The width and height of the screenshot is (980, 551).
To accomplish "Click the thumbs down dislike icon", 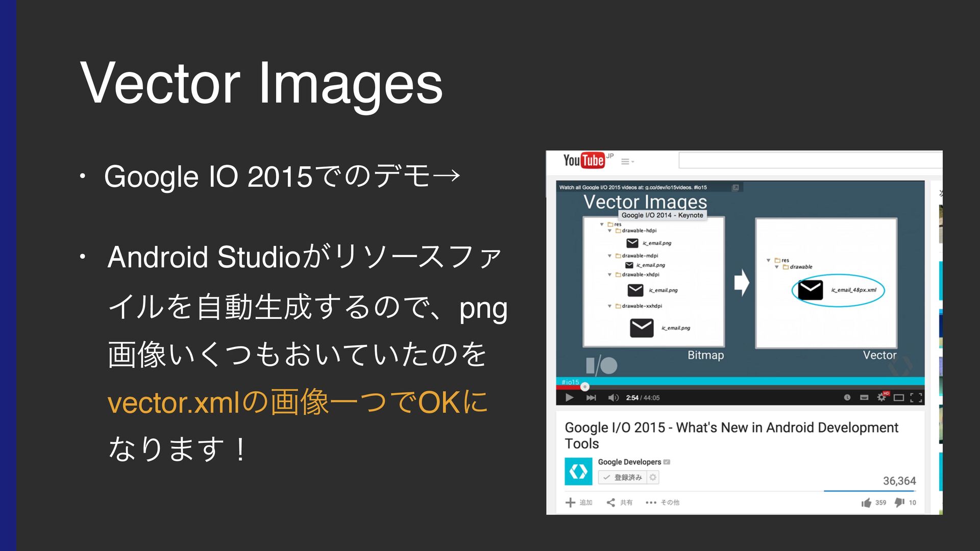I will click(x=899, y=503).
